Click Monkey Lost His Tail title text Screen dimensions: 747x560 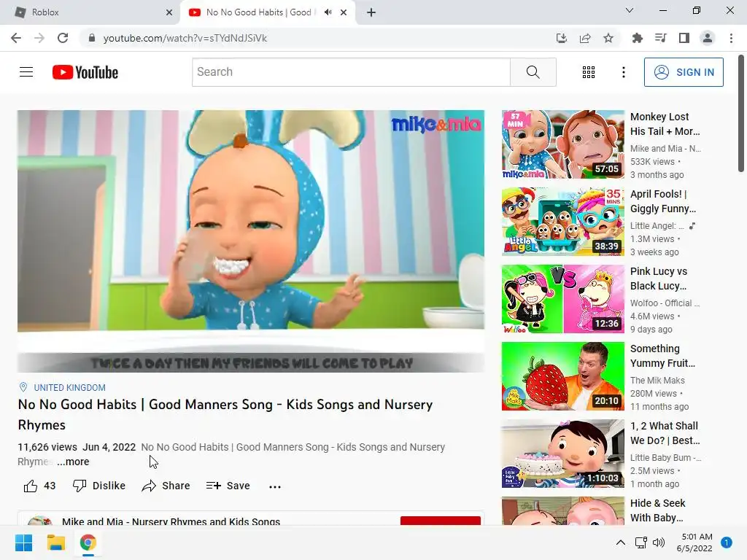[x=665, y=124]
